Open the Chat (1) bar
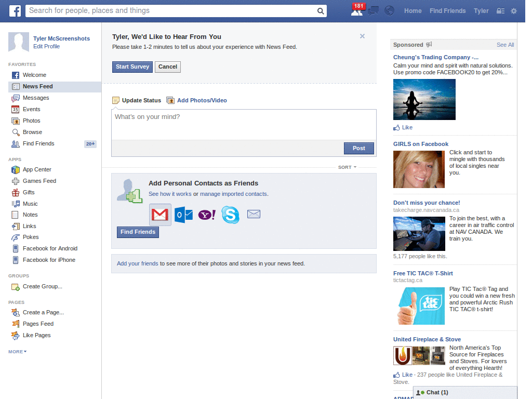Image resolution: width=532 pixels, height=399 pixels. tap(465, 393)
